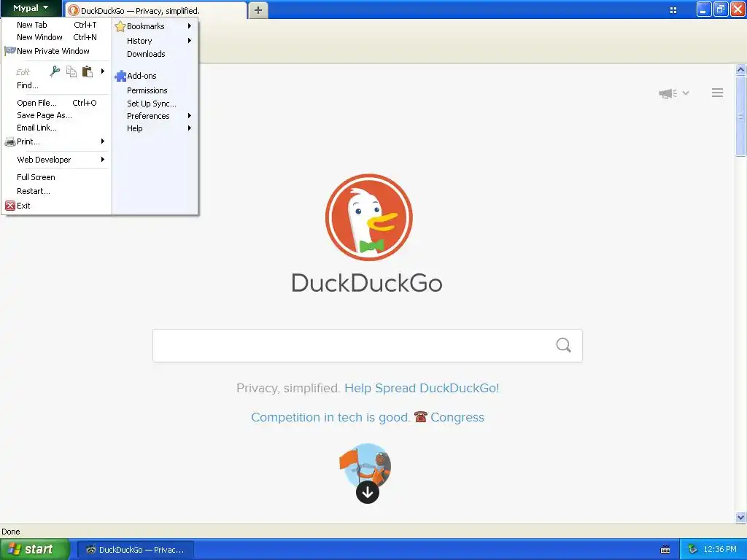Click the private window mask icon
Screen dimensions: 747x560
tap(10, 50)
